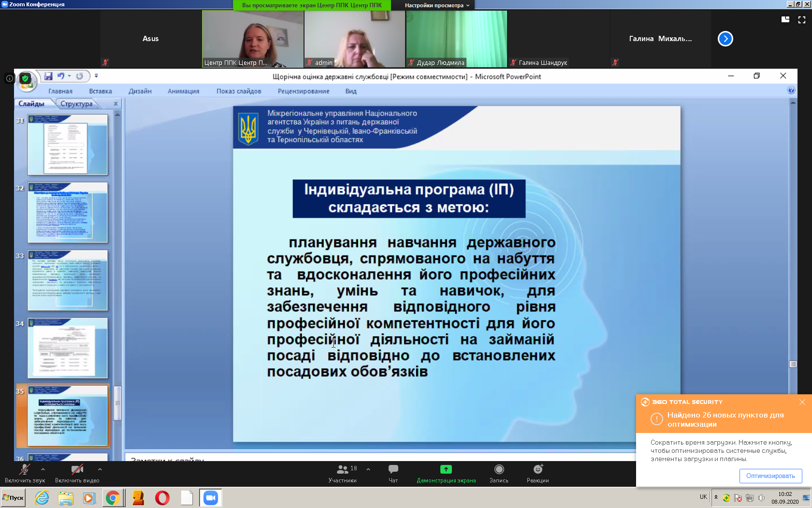Select the admin participant video
Screen dimensions: 812x508
354,39
